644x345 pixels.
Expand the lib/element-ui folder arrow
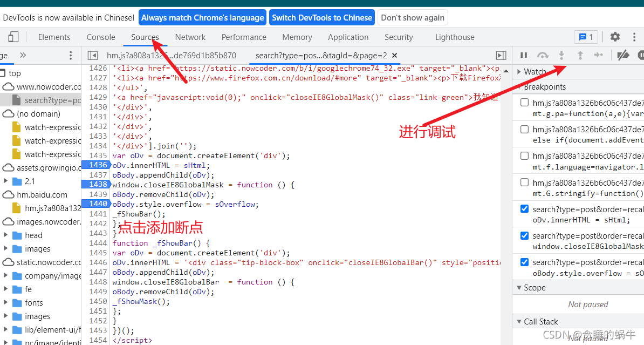click(x=6, y=330)
